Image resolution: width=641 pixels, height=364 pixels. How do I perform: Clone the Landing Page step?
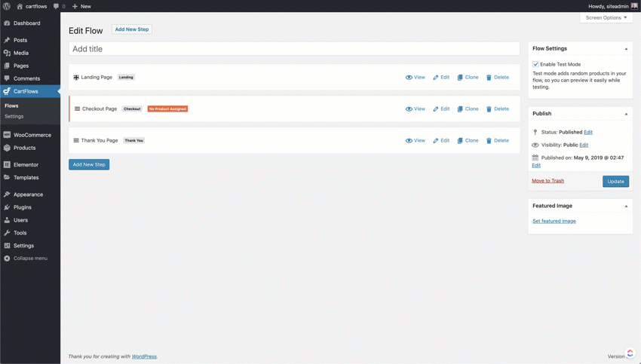click(x=468, y=77)
